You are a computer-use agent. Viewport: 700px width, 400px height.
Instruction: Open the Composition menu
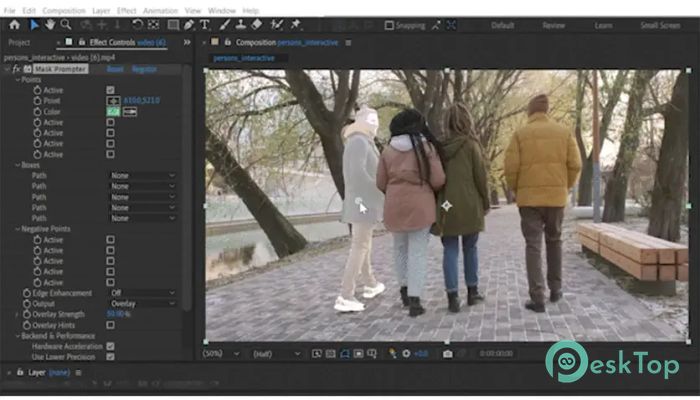pos(64,10)
